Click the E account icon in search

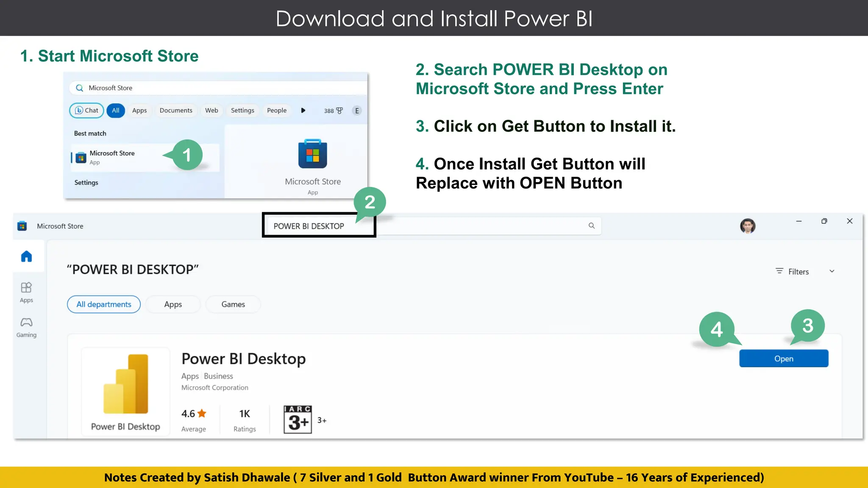357,111
